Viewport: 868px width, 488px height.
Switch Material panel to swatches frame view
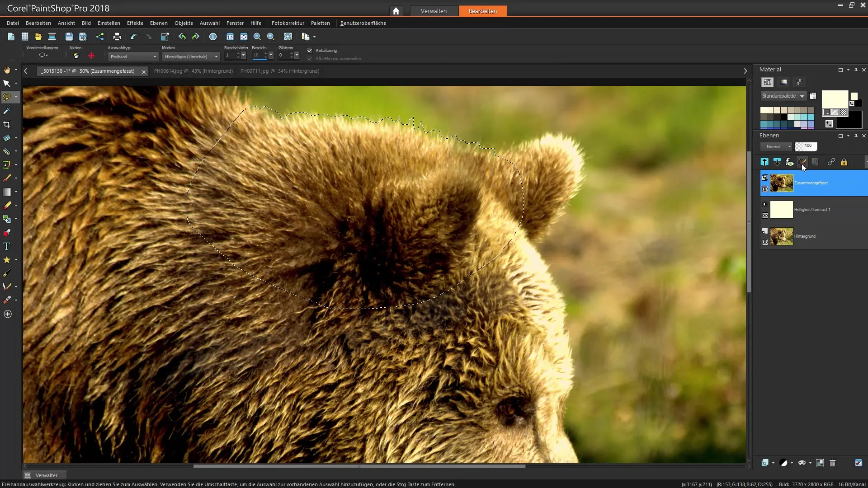[767, 82]
